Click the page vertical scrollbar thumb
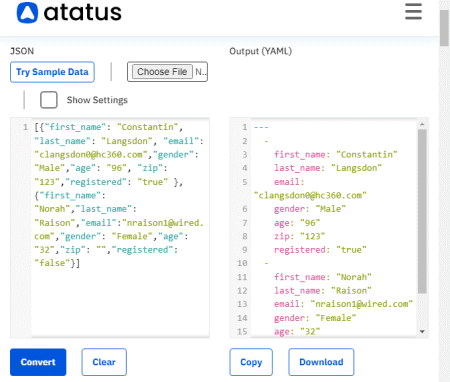The image size is (450, 382). point(444,28)
